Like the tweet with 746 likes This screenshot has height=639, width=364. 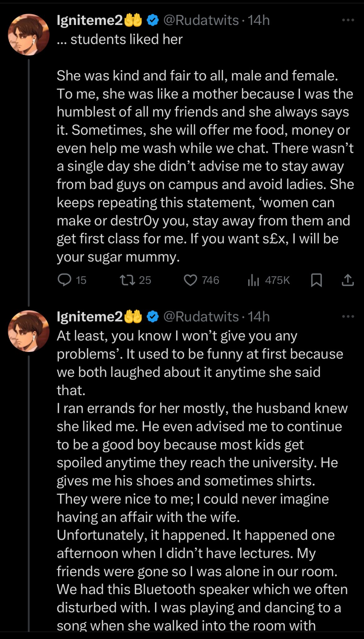tap(190, 280)
